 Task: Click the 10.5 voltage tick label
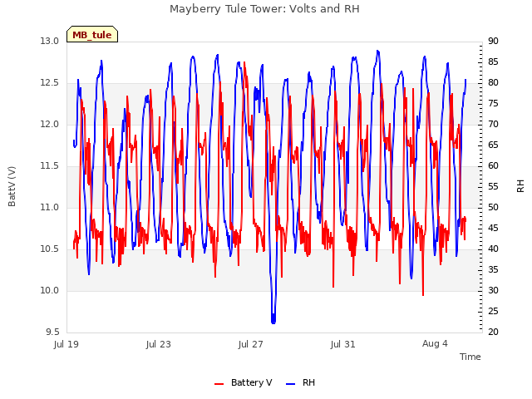[50, 249]
